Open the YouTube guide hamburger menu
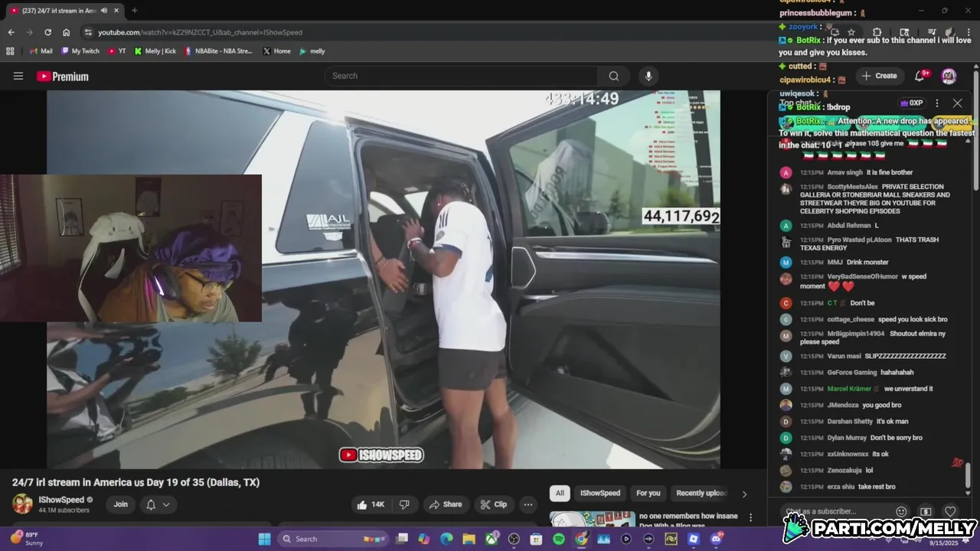The image size is (980, 551). click(x=18, y=76)
